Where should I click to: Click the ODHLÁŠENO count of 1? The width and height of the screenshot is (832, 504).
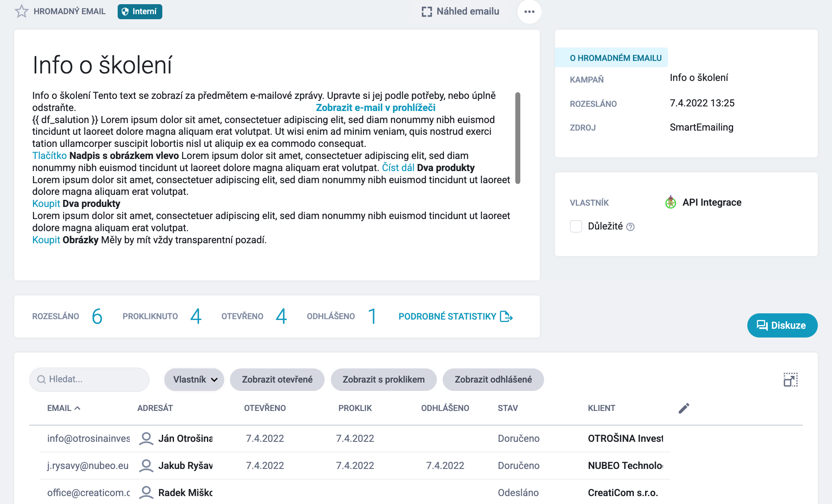pyautogui.click(x=372, y=316)
